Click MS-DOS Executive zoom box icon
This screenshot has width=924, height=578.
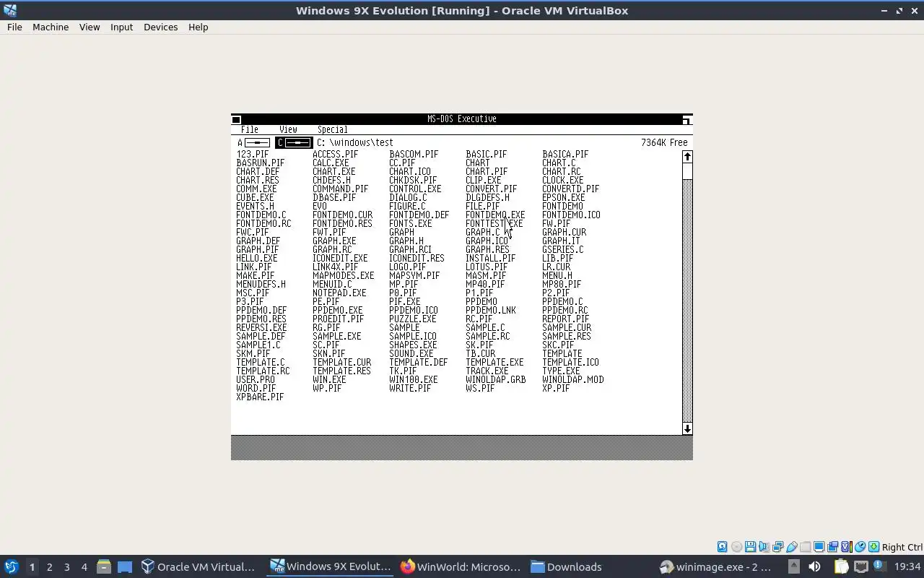[687, 119]
